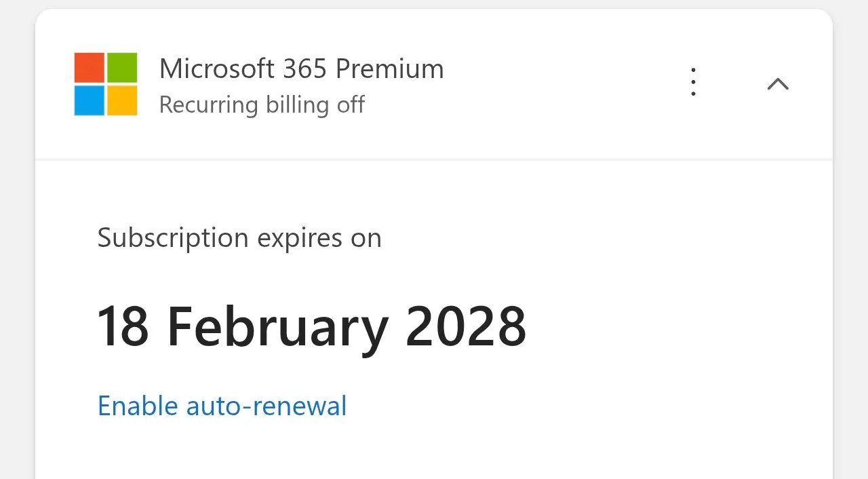Click the year 2028 in the date

click(x=466, y=327)
